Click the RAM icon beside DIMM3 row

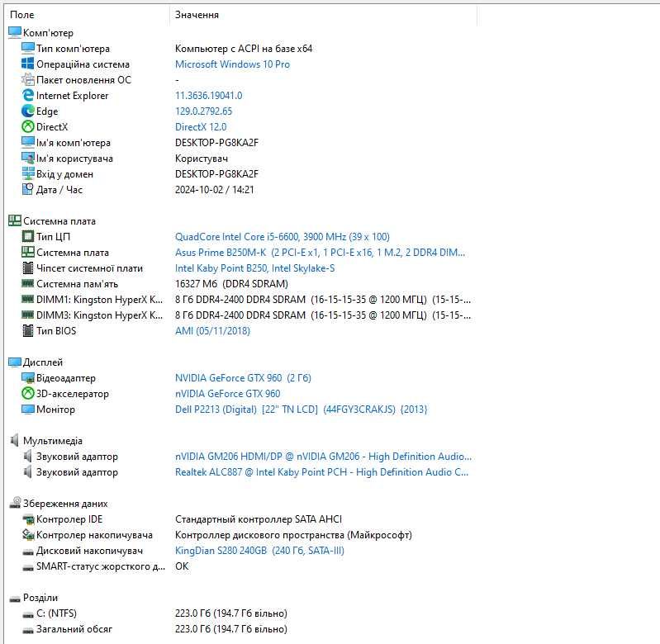coord(28,315)
